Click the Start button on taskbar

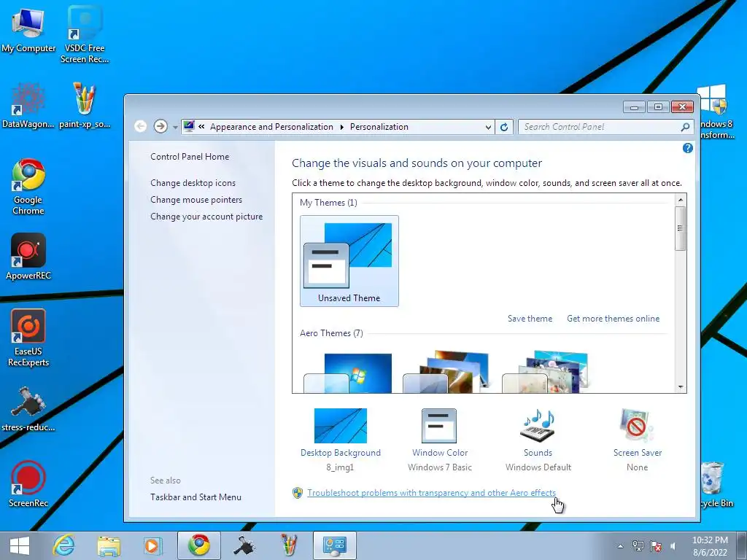[x=20, y=545]
